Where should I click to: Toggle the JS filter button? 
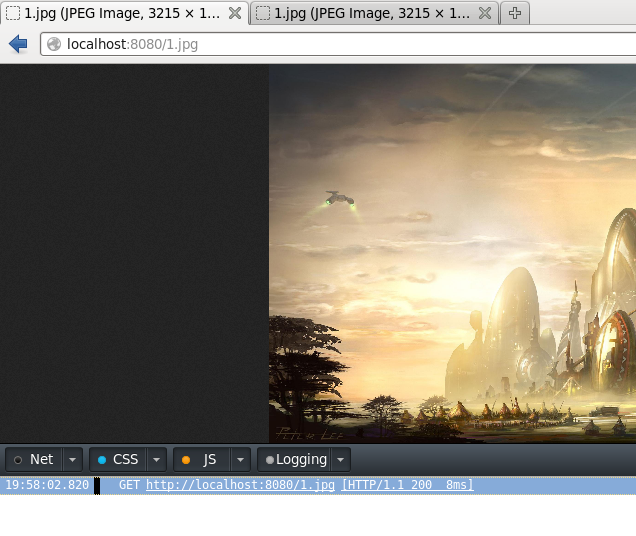point(202,459)
